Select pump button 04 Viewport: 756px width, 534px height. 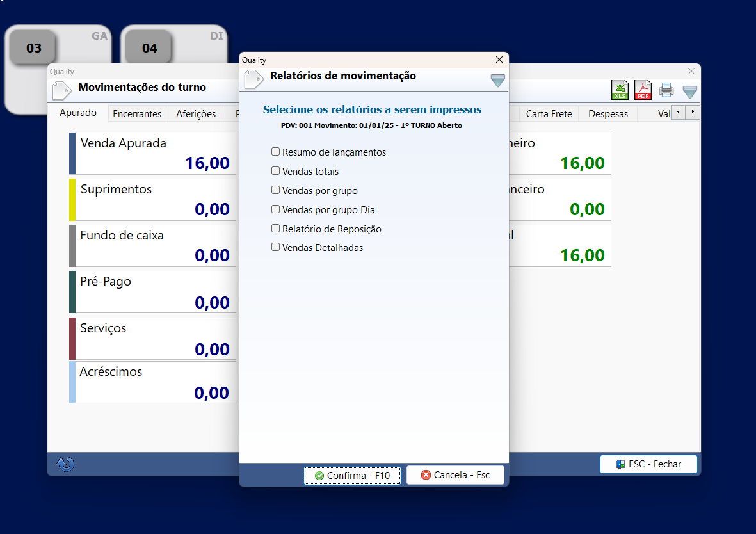149,48
